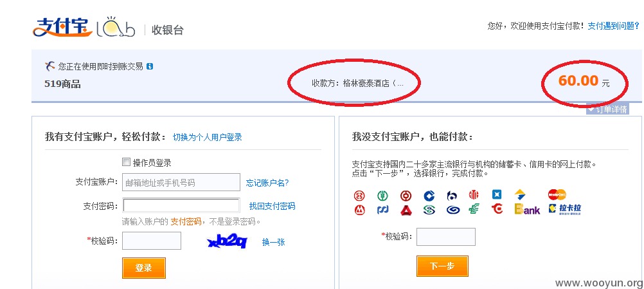
Task: Focus the left panel 校验码 field
Action: click(152, 241)
